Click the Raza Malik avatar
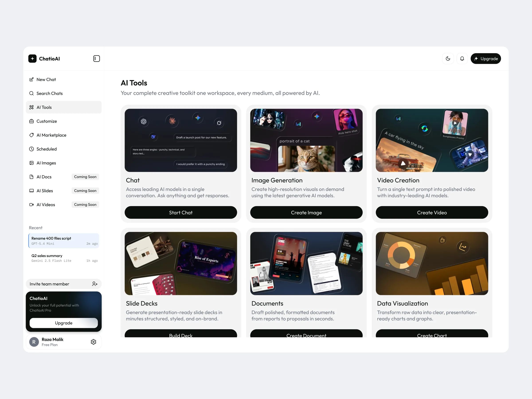532x399 pixels. [34, 342]
